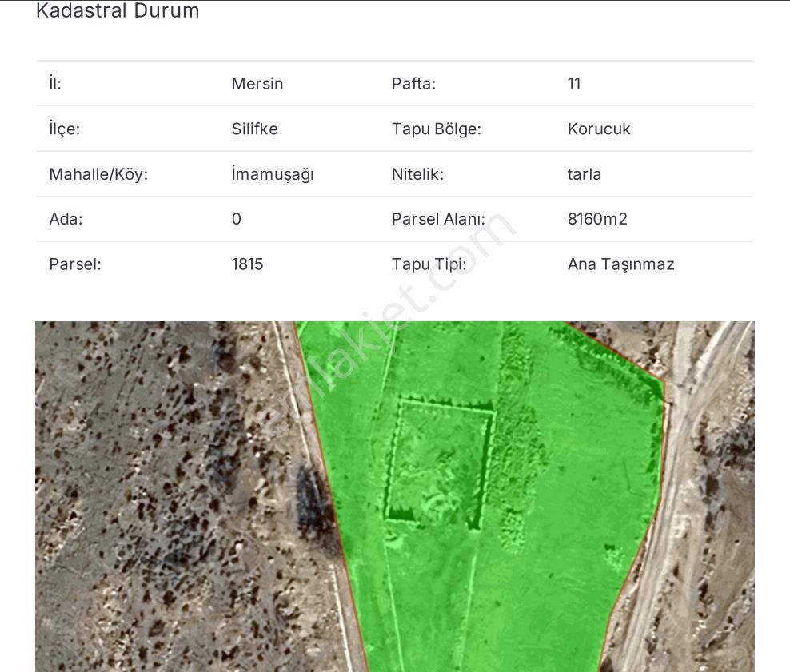Click the Pafta value 11
This screenshot has width=790, height=672.
(x=574, y=84)
